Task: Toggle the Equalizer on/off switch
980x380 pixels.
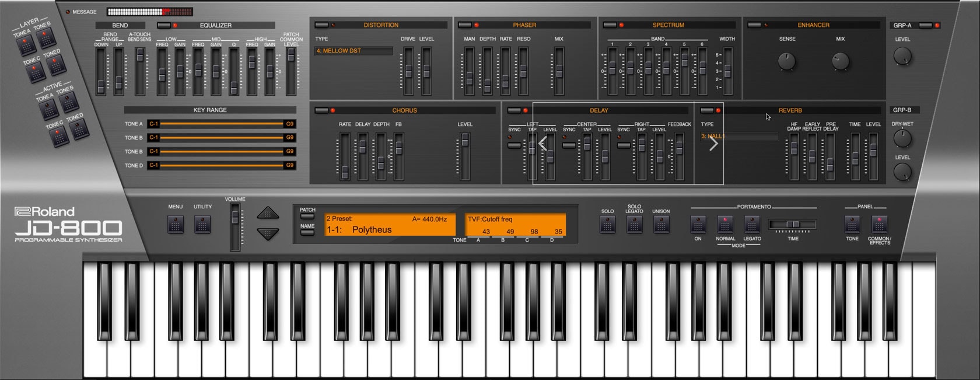Action: [164, 25]
